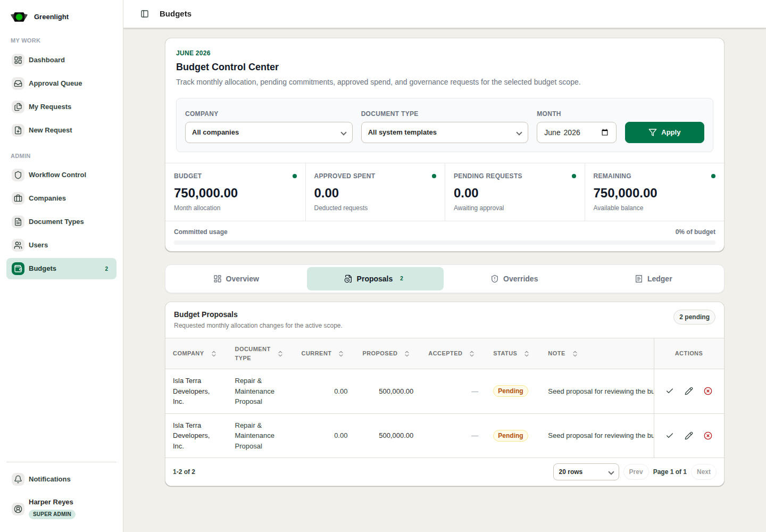Reject first Isla Terra proposal
This screenshot has height=532, width=766.
click(x=708, y=391)
